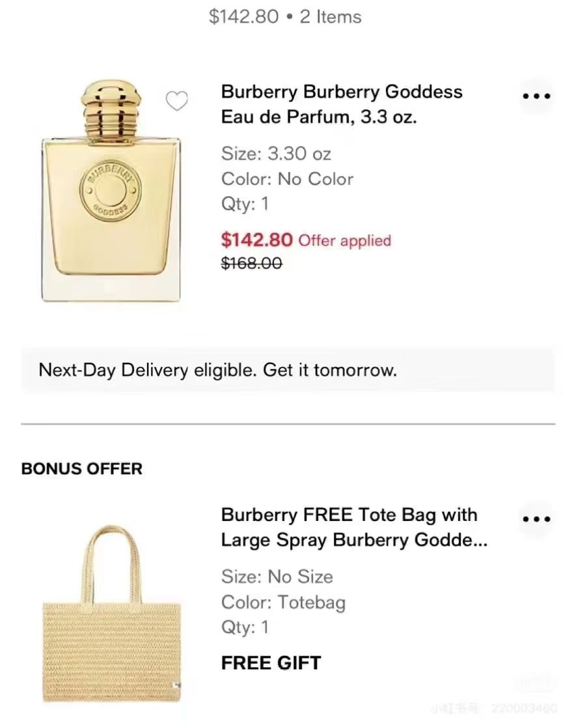Click the Color: Totebag detail

pos(283,602)
